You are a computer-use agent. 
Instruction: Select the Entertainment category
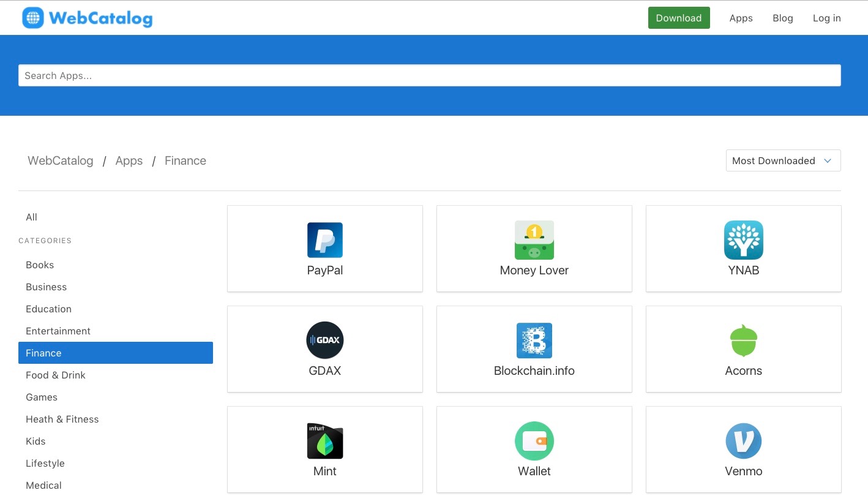click(x=116, y=331)
